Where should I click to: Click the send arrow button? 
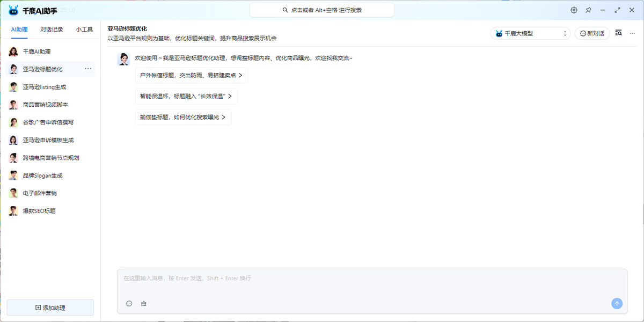(616, 303)
